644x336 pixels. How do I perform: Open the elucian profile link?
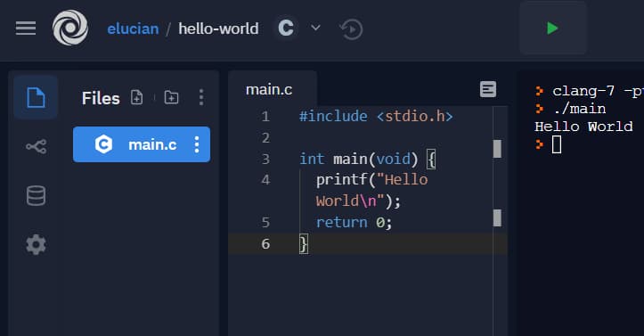133,29
